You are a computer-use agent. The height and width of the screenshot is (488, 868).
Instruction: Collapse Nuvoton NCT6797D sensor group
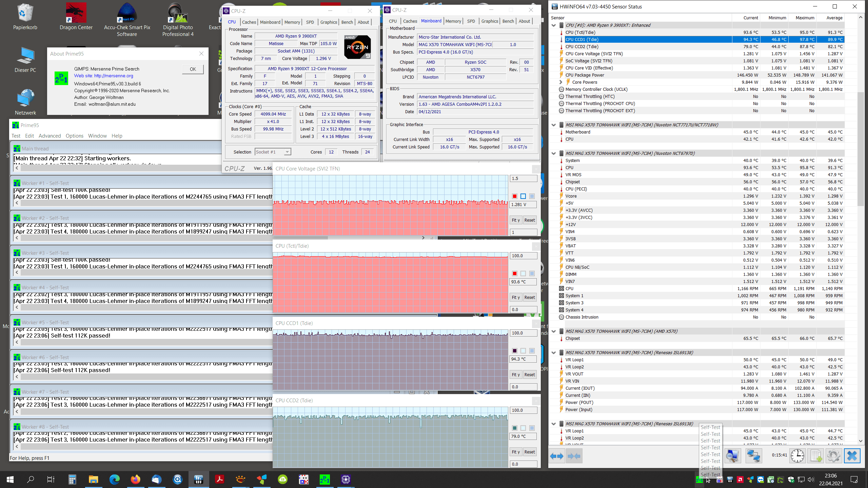[x=554, y=154]
